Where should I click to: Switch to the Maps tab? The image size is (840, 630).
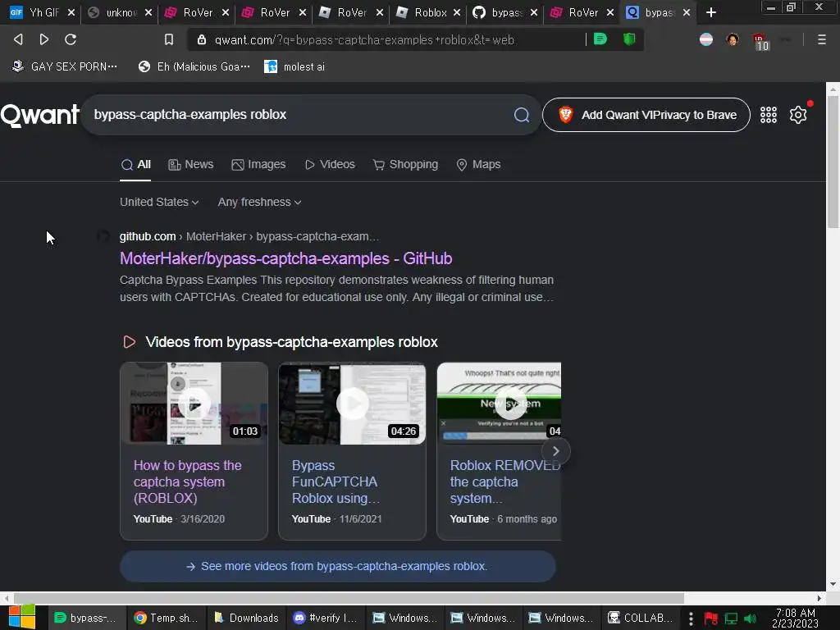(478, 164)
